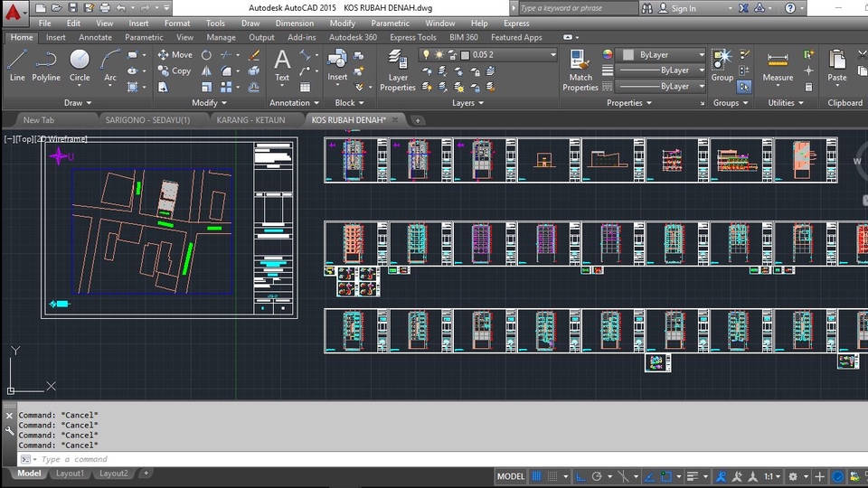Click the Offset tool icon
Viewport: 868px width, 488px height.
coord(254,87)
